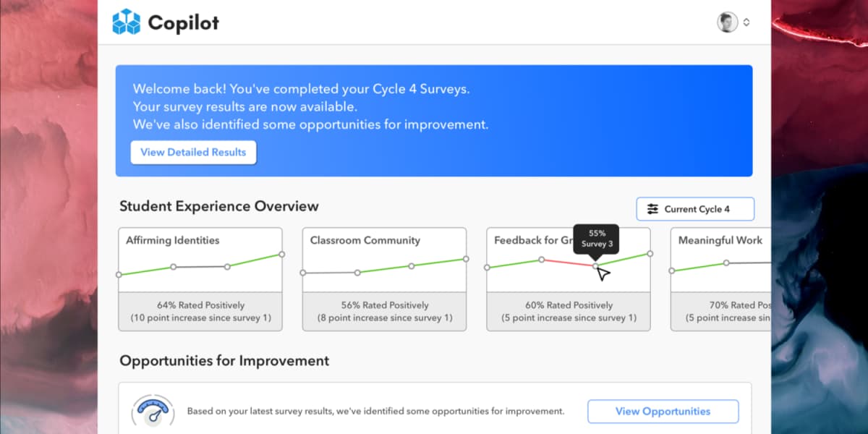Click Survey 3 point on Feedback chart
This screenshot has width=868, height=434.
tap(595, 266)
